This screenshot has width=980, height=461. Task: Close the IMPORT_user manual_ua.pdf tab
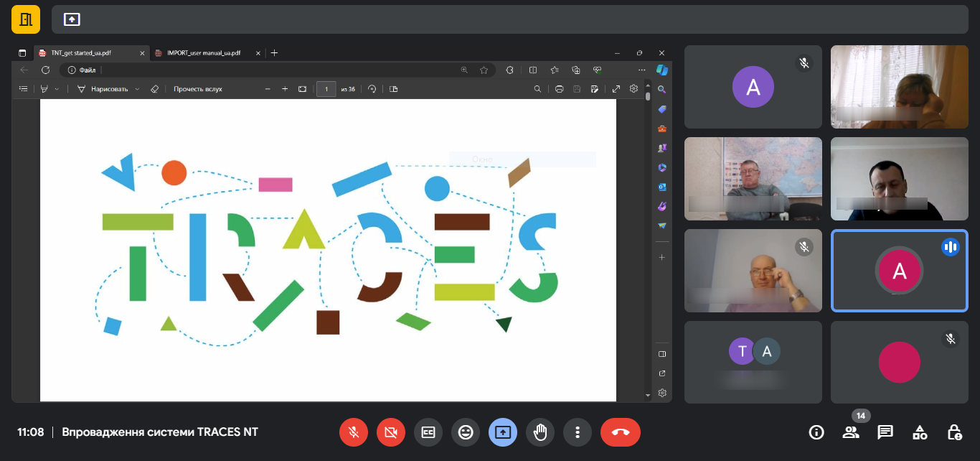(x=258, y=53)
